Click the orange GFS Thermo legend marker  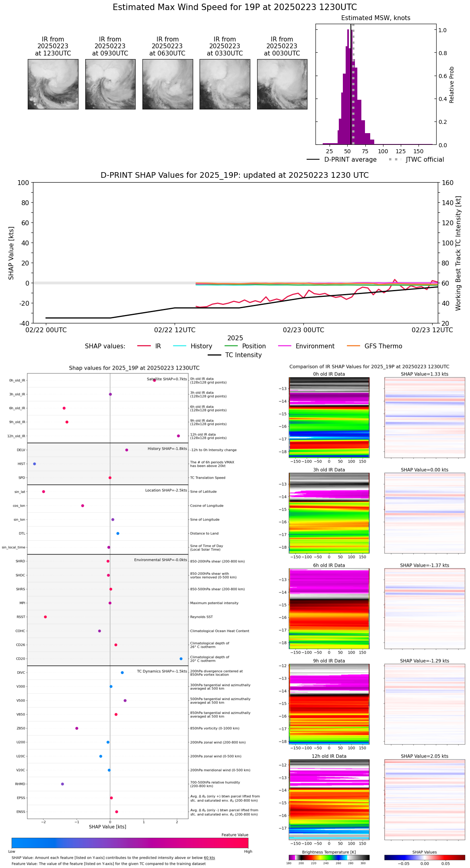353,346
